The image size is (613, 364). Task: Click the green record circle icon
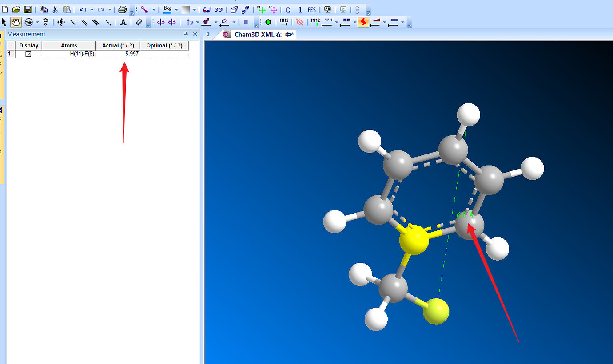coord(268,22)
